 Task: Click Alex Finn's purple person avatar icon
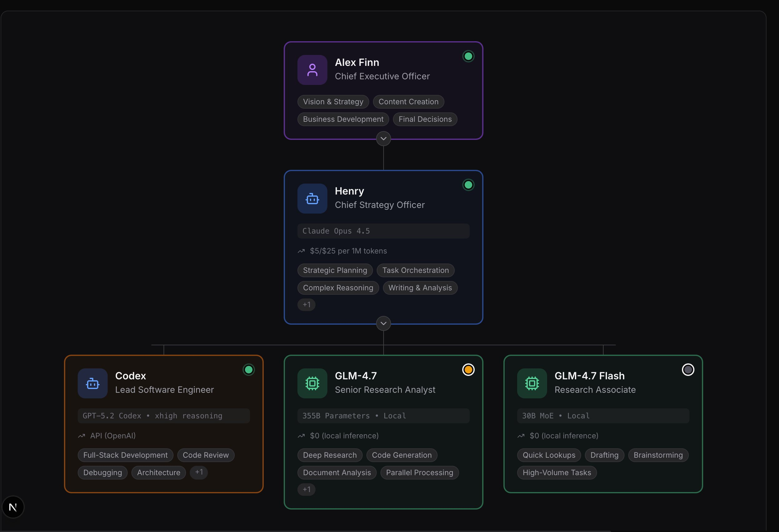[x=312, y=70]
